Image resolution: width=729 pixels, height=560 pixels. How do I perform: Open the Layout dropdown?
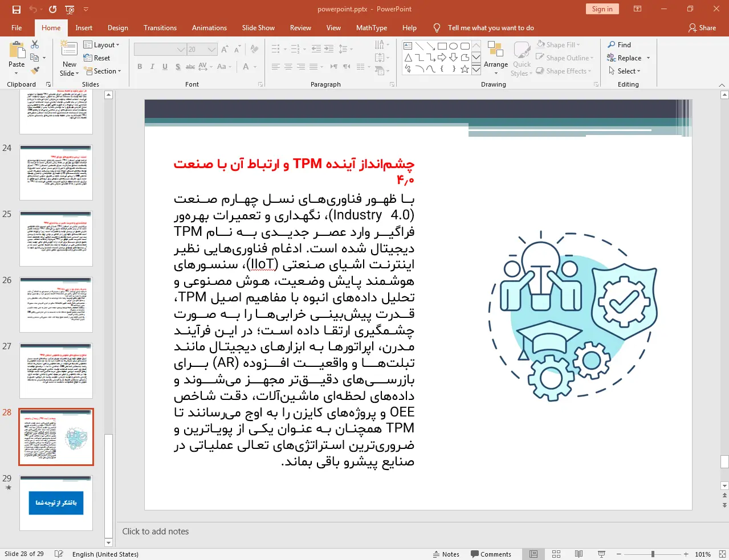point(101,44)
